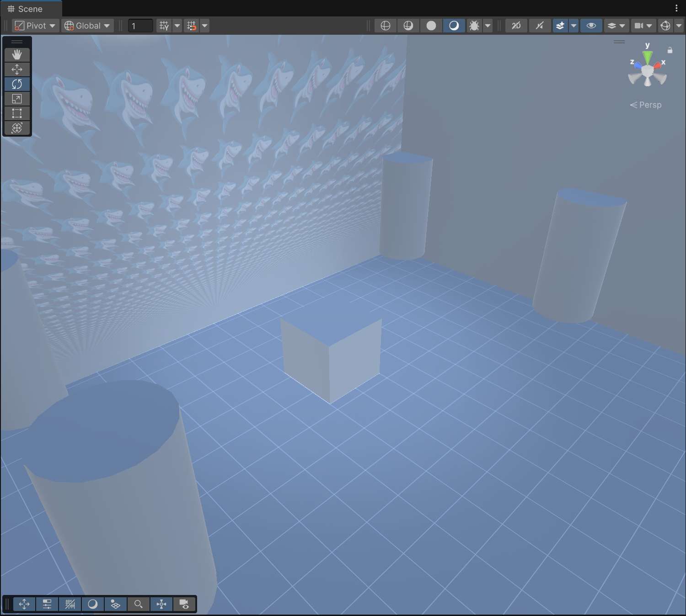Click the red X axis cone on gizmo
Viewport: 686px width, 616px height.
[x=657, y=66]
